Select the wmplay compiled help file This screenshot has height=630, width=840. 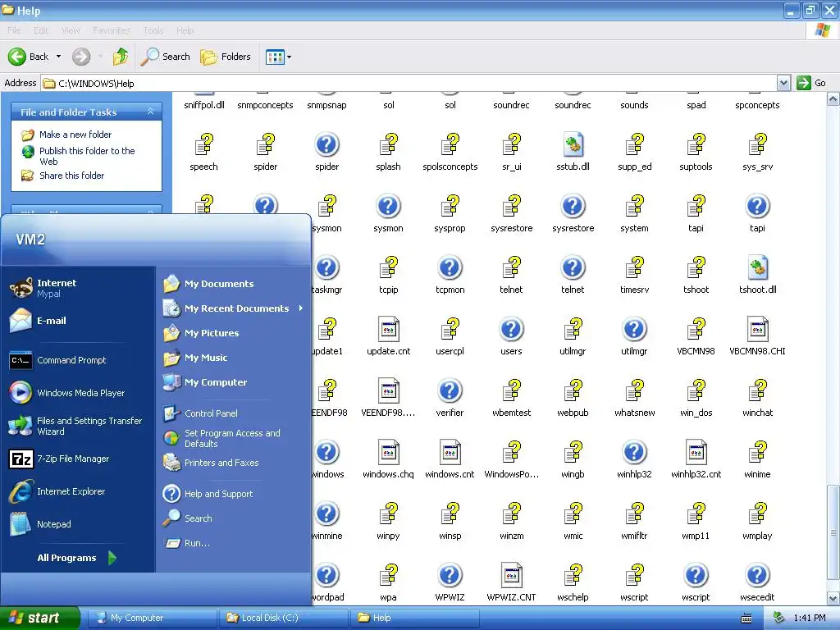[x=757, y=514]
